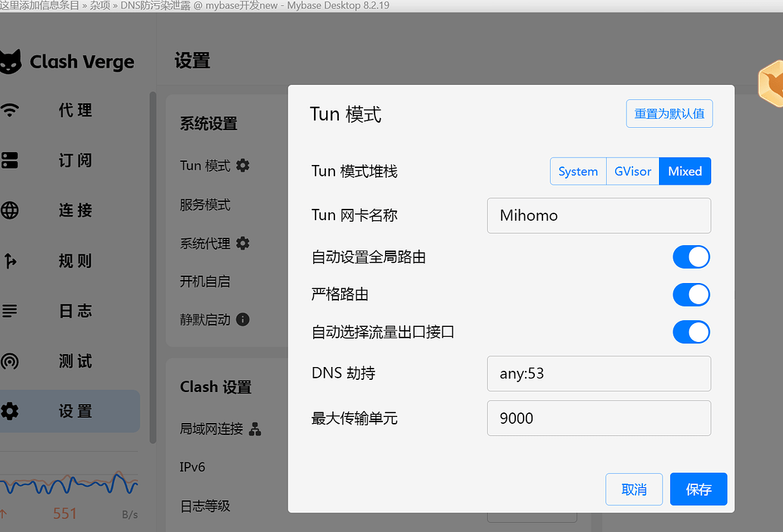
Task: Click 重置为默认值 button
Action: tap(670, 114)
